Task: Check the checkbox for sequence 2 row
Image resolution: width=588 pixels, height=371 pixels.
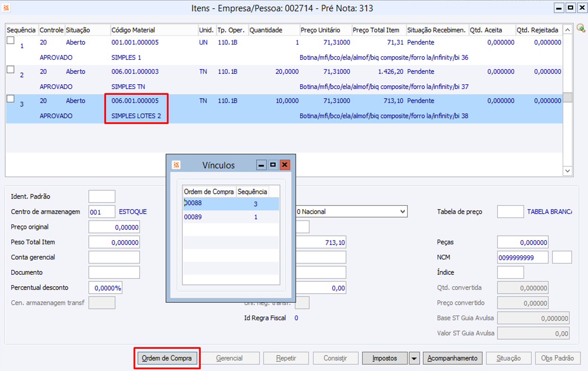Action: click(x=10, y=70)
